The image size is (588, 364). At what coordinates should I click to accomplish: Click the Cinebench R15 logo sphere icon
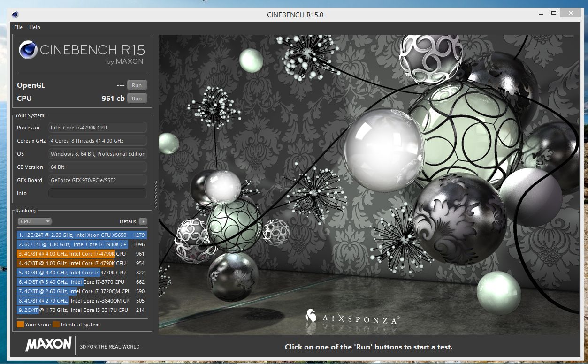[28, 50]
